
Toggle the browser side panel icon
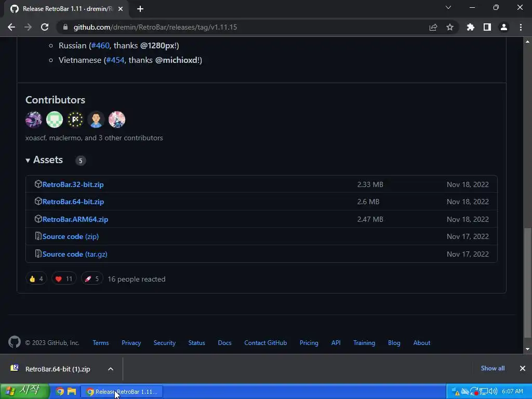(x=487, y=27)
